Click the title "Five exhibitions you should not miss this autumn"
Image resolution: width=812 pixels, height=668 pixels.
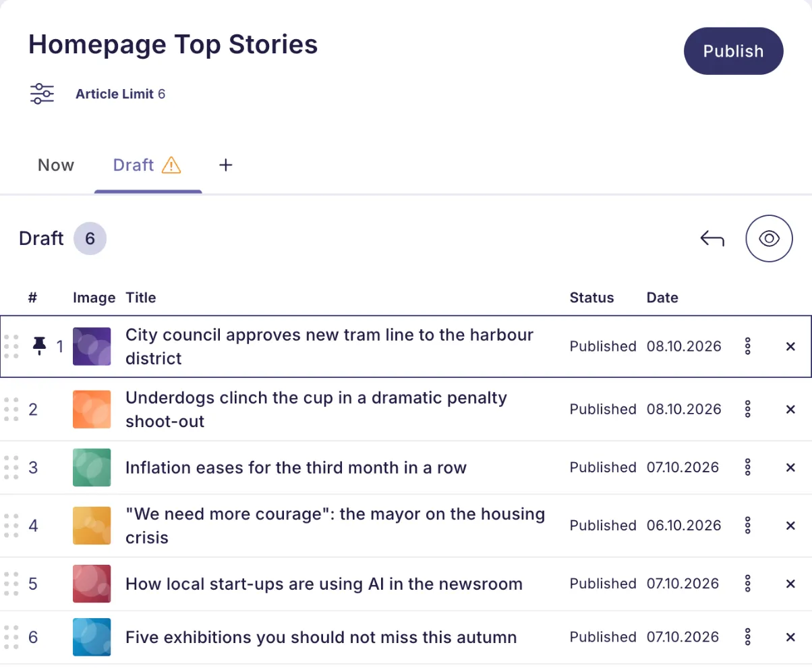(321, 638)
